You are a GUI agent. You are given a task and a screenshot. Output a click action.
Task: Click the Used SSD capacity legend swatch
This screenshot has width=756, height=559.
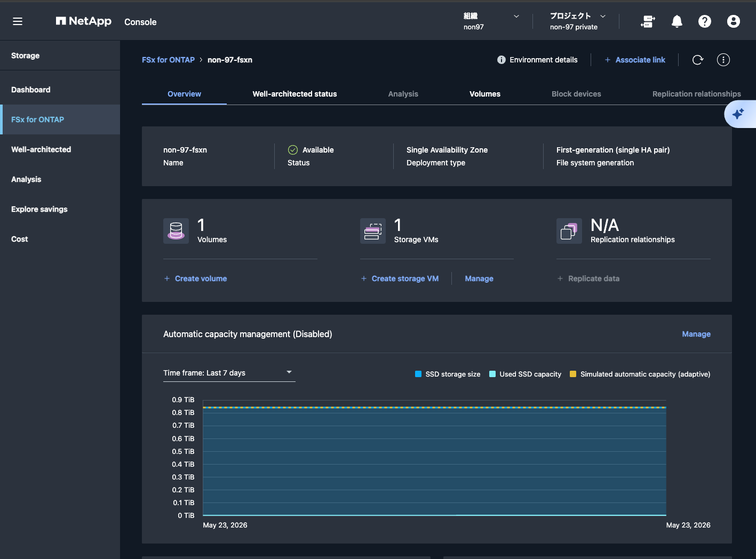click(492, 374)
